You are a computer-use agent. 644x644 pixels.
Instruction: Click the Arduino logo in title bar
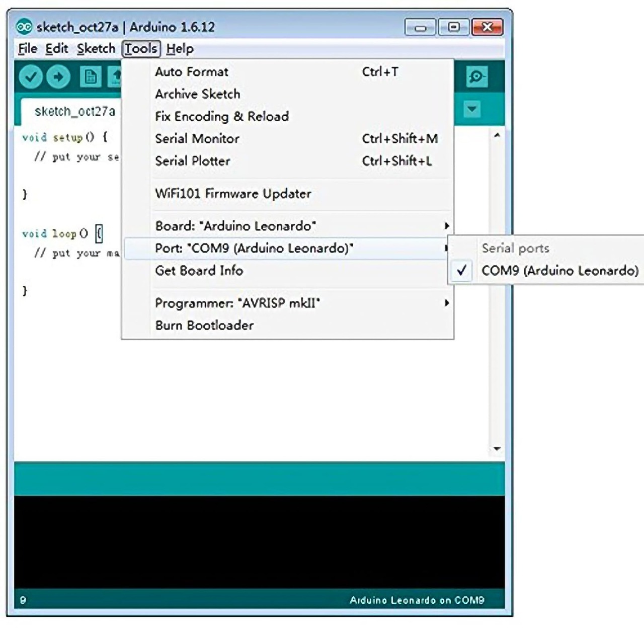point(24,27)
